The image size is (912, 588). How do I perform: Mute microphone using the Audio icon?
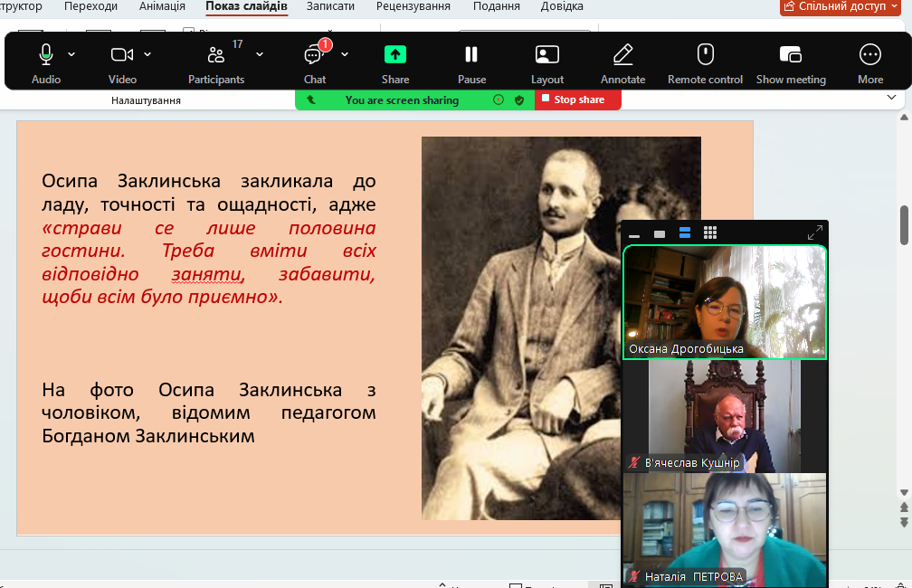coord(46,55)
